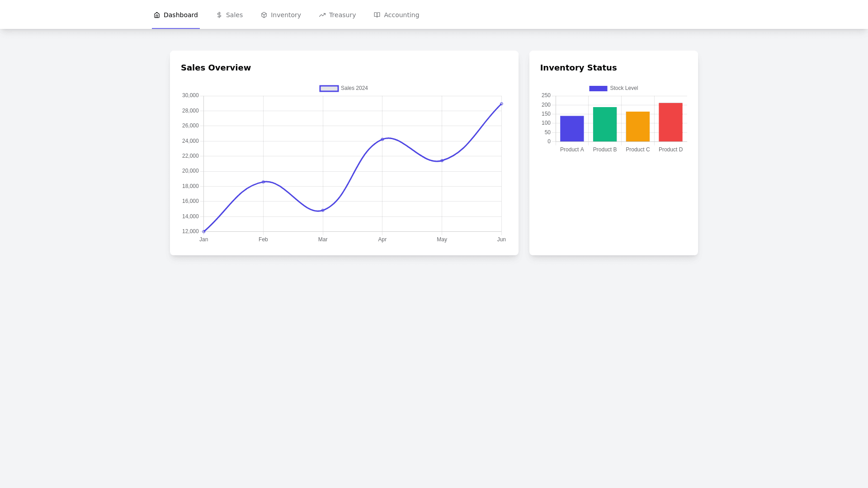Select the Product D red bar
The width and height of the screenshot is (868, 488).
pos(670,122)
